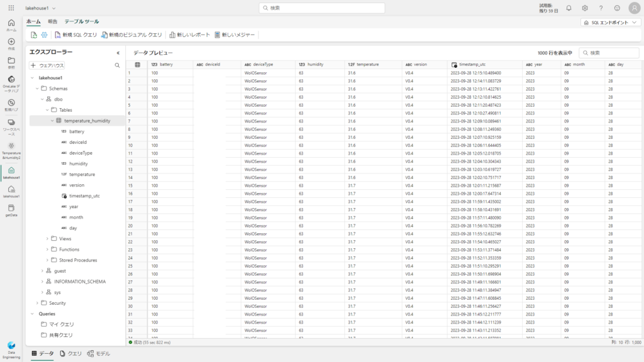The width and height of the screenshot is (644, 362).
Task: Collapse the エクスプローラー panel
Action: [x=118, y=53]
